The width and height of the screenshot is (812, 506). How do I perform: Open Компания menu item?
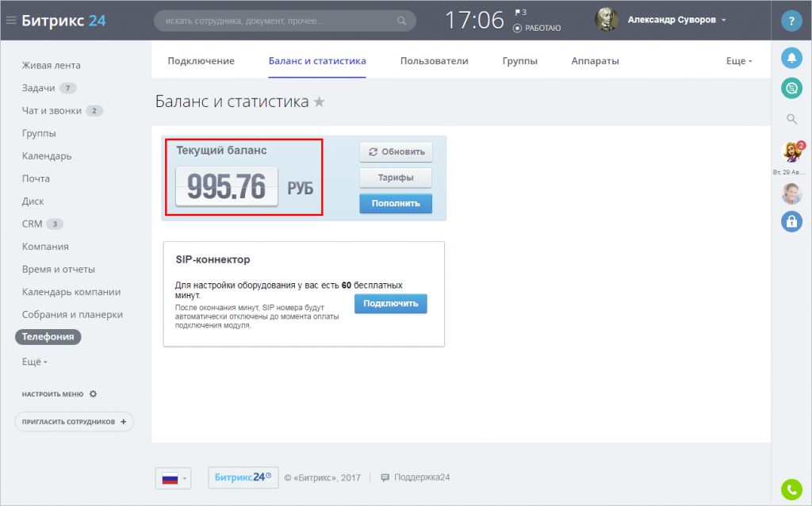pyautogui.click(x=45, y=247)
